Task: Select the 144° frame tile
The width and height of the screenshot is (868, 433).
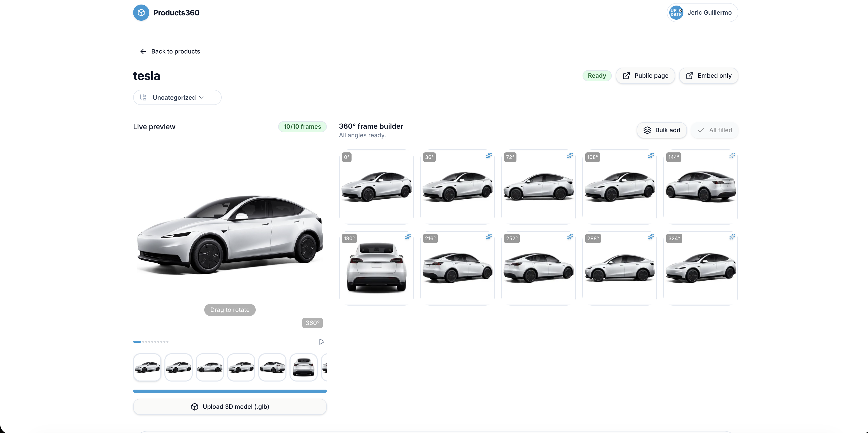Action: [x=701, y=187]
